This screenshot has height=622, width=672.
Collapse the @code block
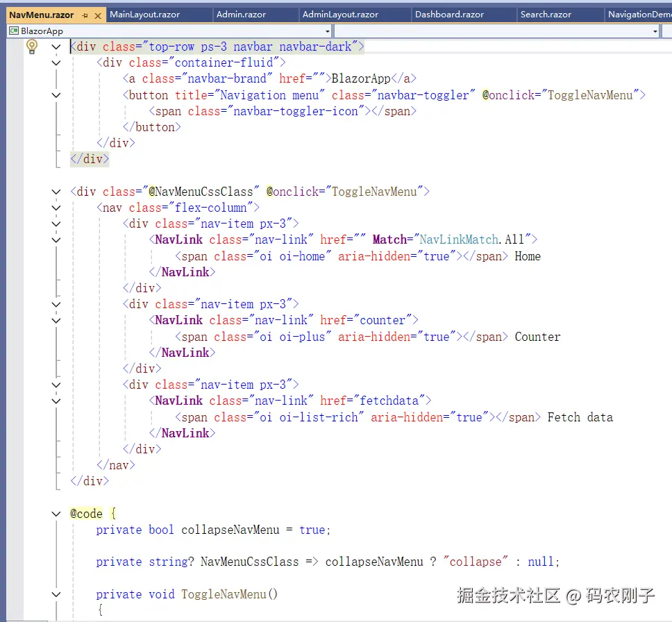click(x=56, y=513)
